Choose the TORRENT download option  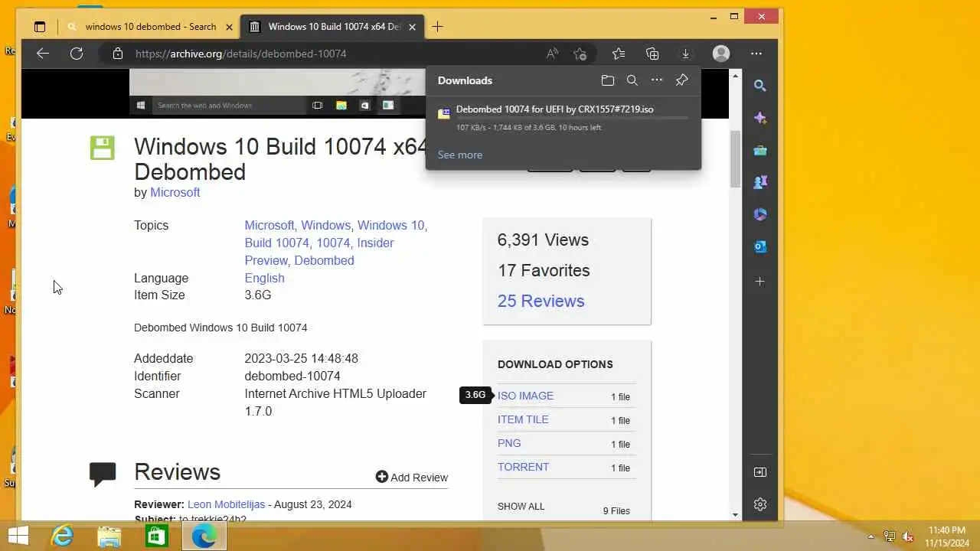pos(523,467)
